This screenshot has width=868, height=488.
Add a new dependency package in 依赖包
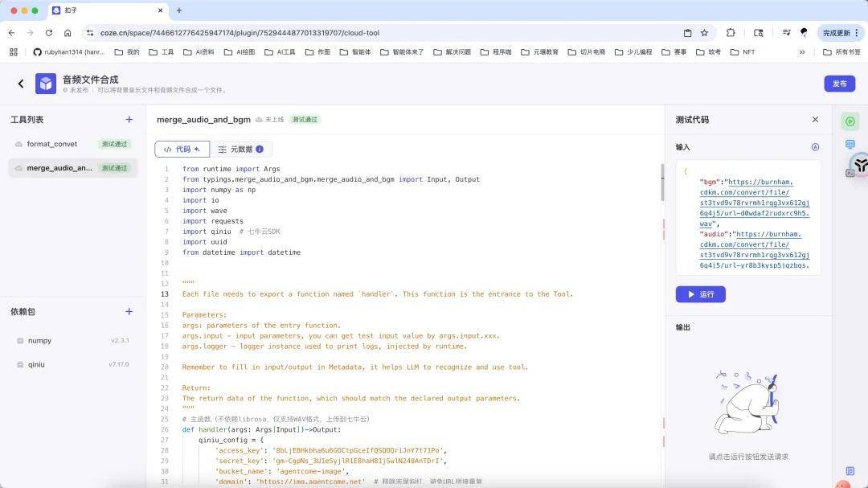(129, 312)
